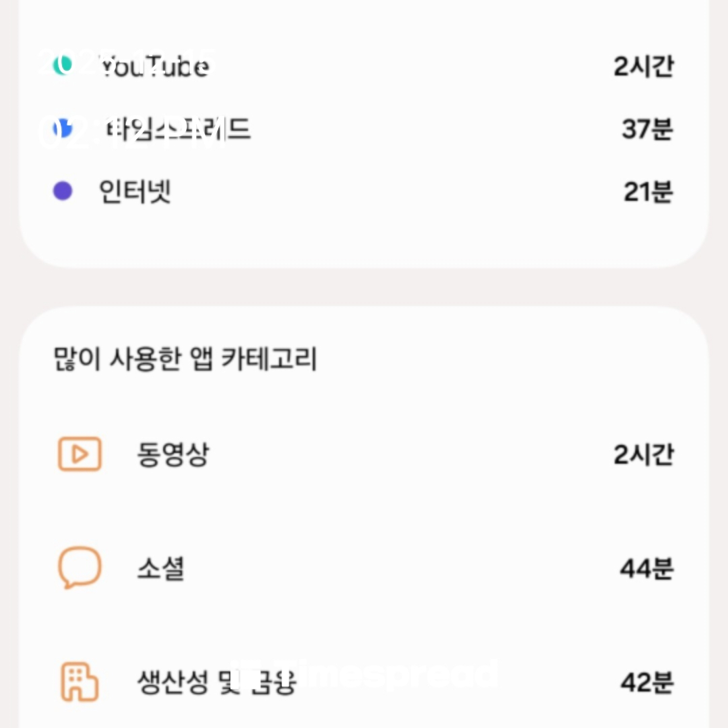728x728 pixels.
Task: Open the 동영상 category
Action: pos(173,455)
